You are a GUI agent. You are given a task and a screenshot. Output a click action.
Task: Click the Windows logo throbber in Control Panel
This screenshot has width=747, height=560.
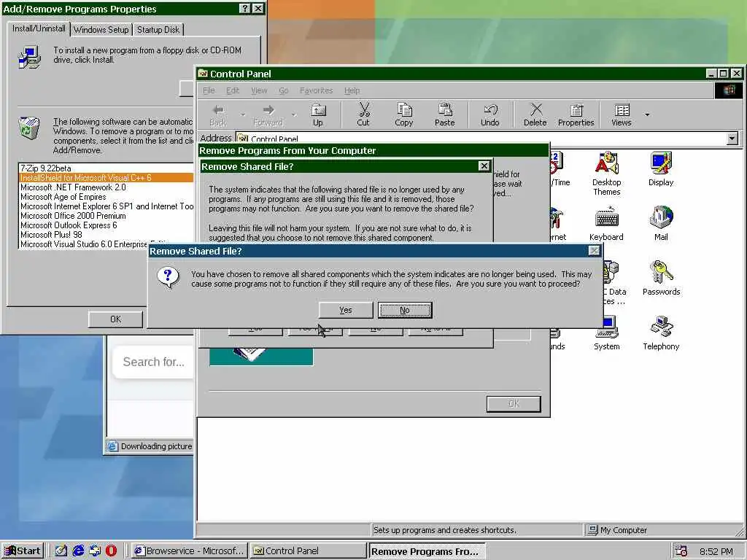(x=729, y=90)
